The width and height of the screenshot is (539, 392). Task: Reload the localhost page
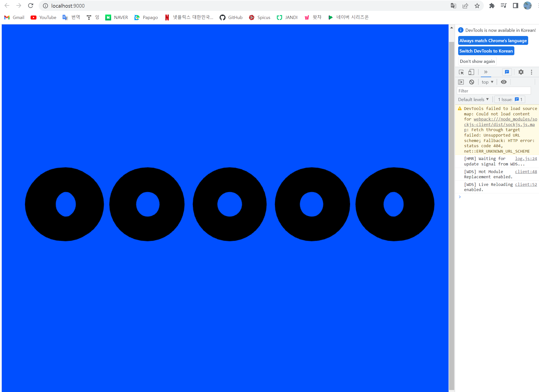[31, 6]
